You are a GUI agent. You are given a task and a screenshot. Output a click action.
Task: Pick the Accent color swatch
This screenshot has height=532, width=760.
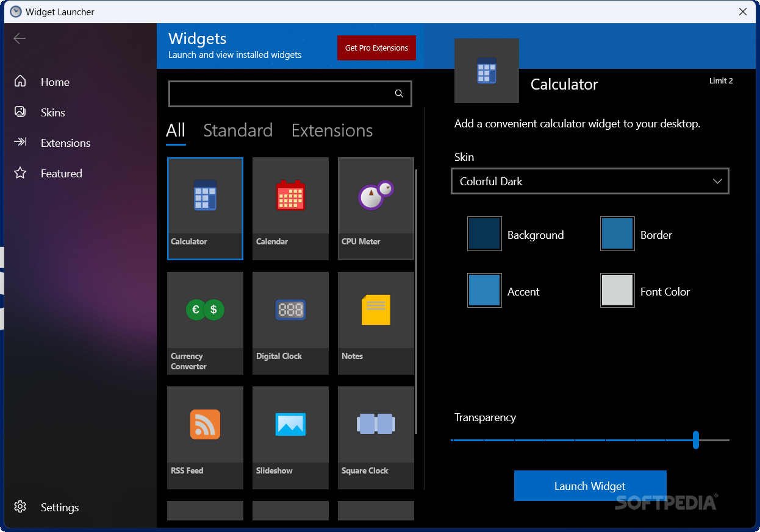[x=484, y=290]
